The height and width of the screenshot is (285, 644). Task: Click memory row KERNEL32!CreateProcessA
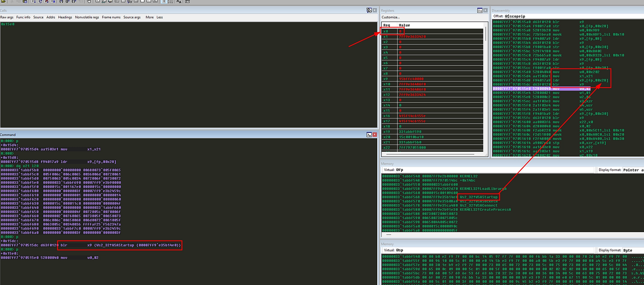[446, 210]
